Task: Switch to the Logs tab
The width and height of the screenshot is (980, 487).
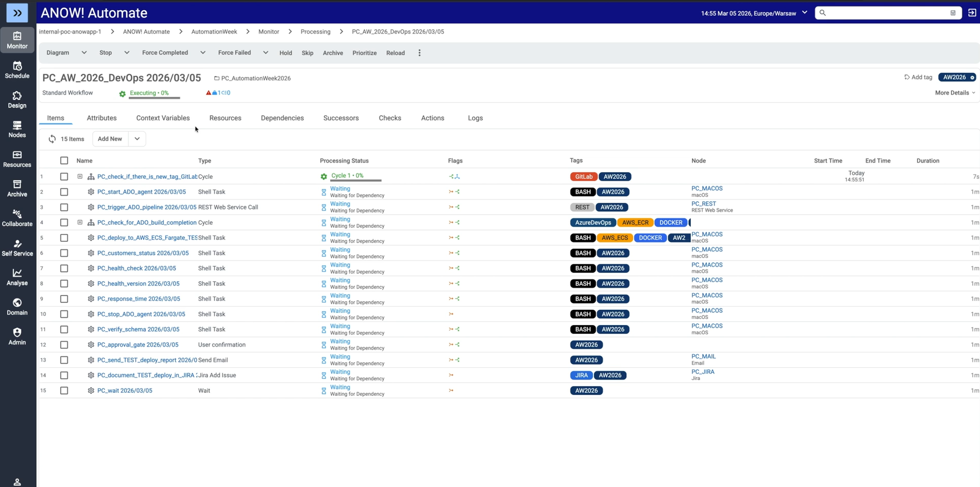Action: coord(475,118)
